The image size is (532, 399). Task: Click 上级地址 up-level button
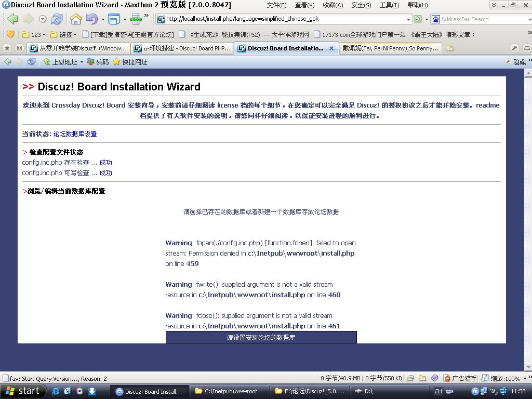pos(60,62)
